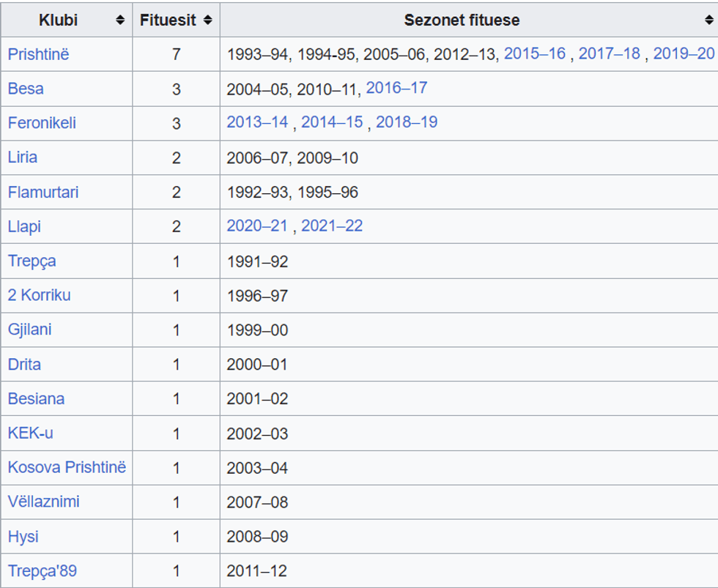
Task: Open the Prishtinë club link
Action: pyautogui.click(x=39, y=54)
